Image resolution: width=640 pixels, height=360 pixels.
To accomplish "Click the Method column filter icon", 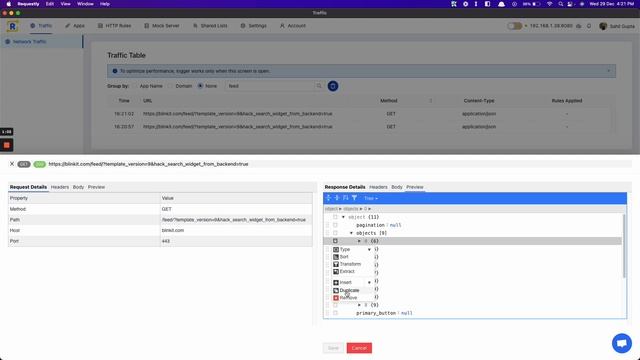I will coord(431,101).
